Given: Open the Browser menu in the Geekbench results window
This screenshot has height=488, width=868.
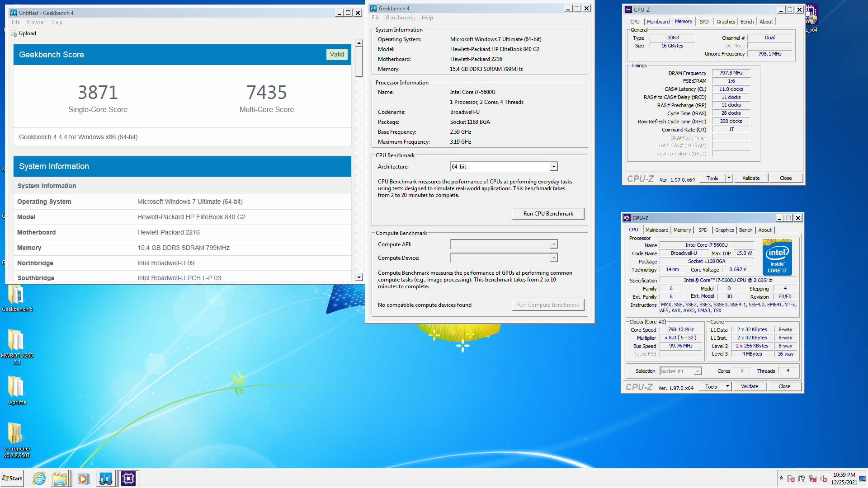Looking at the screenshot, I should coord(36,22).
